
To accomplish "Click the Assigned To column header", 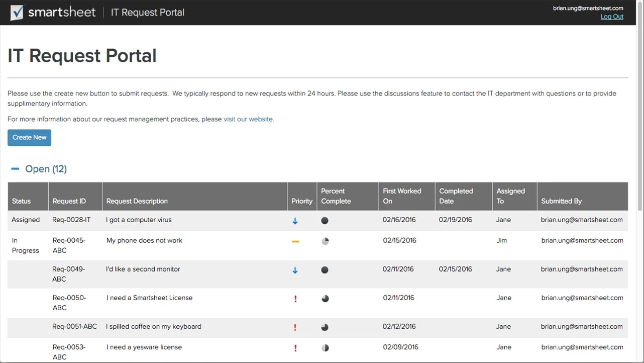I will 515,196.
